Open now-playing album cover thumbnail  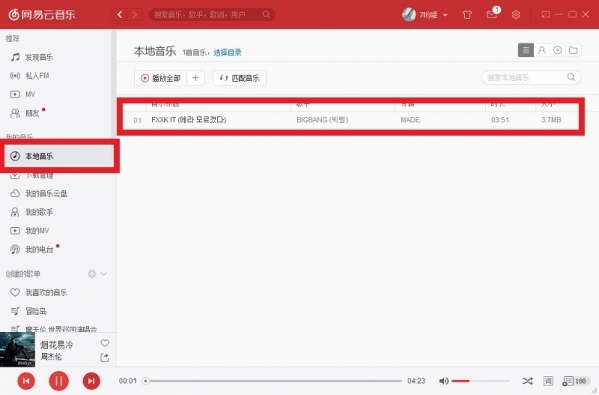pos(17,350)
